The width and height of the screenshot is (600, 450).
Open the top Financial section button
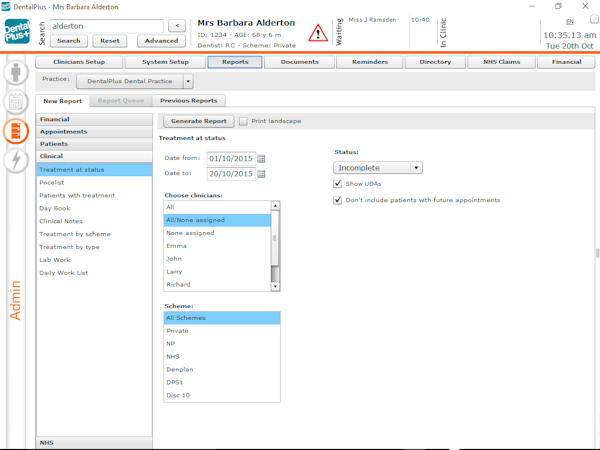tap(566, 62)
